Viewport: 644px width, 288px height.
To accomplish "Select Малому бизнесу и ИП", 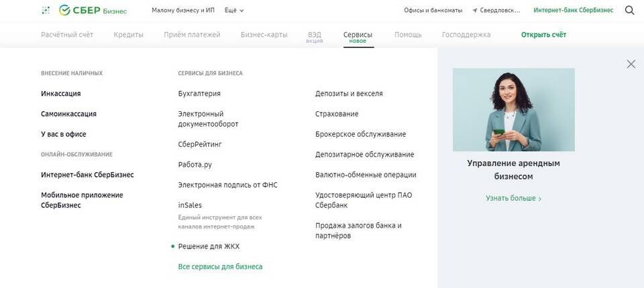I will click(183, 10).
